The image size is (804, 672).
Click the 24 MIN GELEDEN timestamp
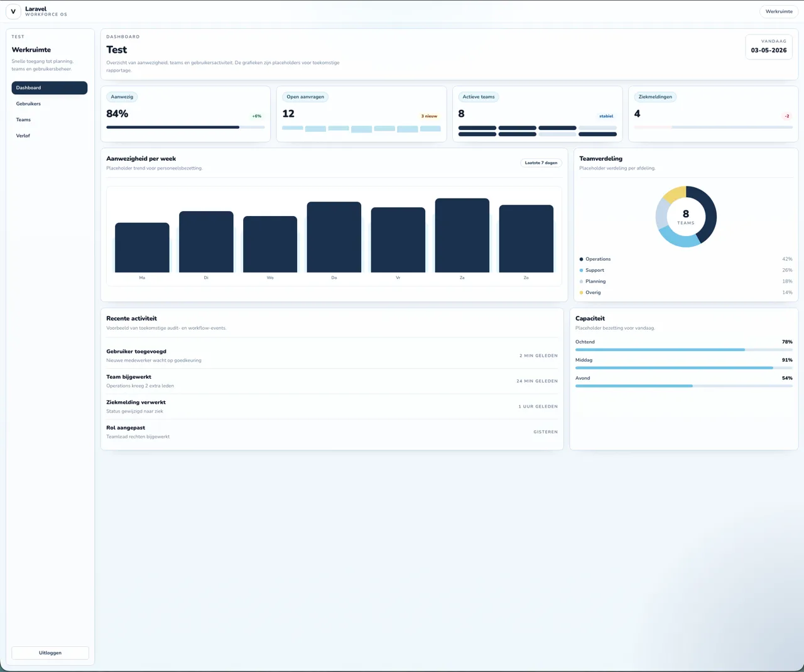click(537, 381)
